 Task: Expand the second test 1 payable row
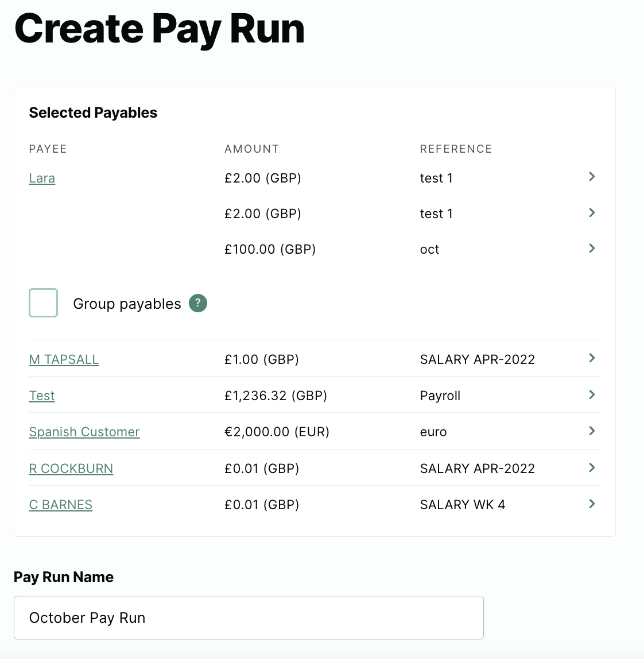tap(592, 212)
